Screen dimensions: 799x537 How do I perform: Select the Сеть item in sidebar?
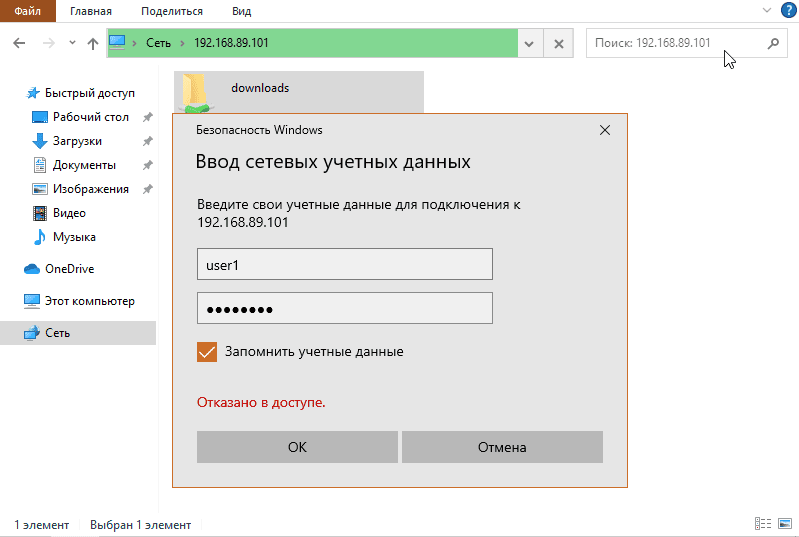pos(58,333)
